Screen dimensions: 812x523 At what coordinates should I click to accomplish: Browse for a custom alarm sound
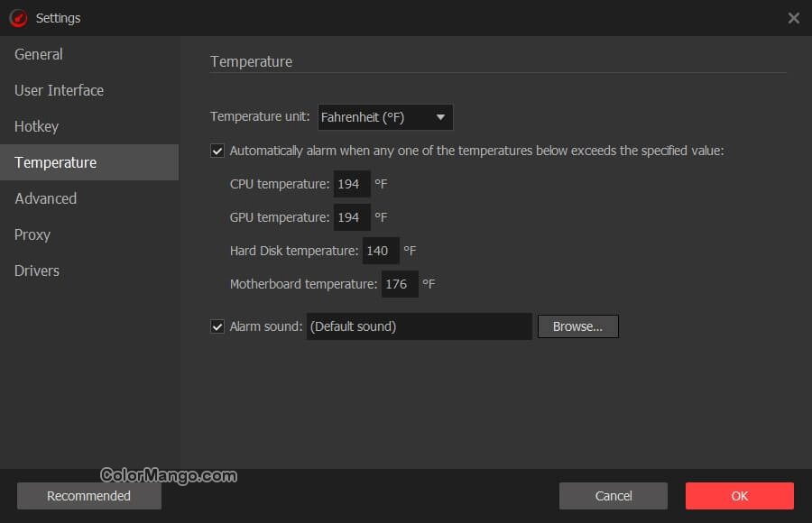(x=577, y=326)
